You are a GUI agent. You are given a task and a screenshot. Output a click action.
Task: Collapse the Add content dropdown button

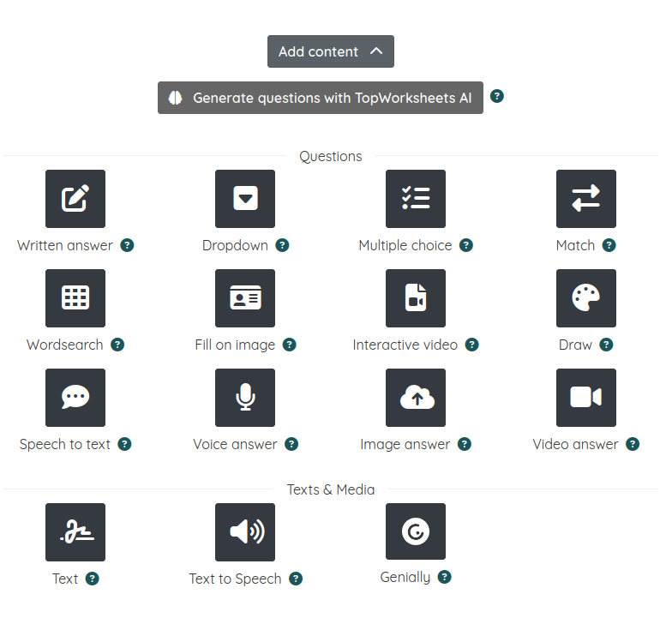(331, 51)
